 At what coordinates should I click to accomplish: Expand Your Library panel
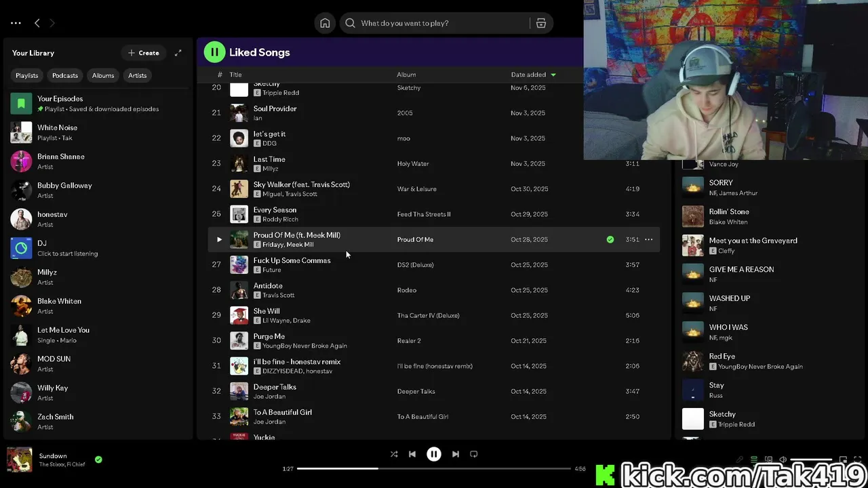click(x=178, y=53)
